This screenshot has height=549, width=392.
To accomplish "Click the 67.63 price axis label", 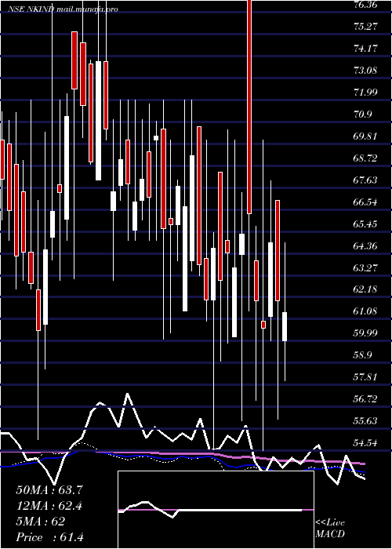I will [365, 180].
